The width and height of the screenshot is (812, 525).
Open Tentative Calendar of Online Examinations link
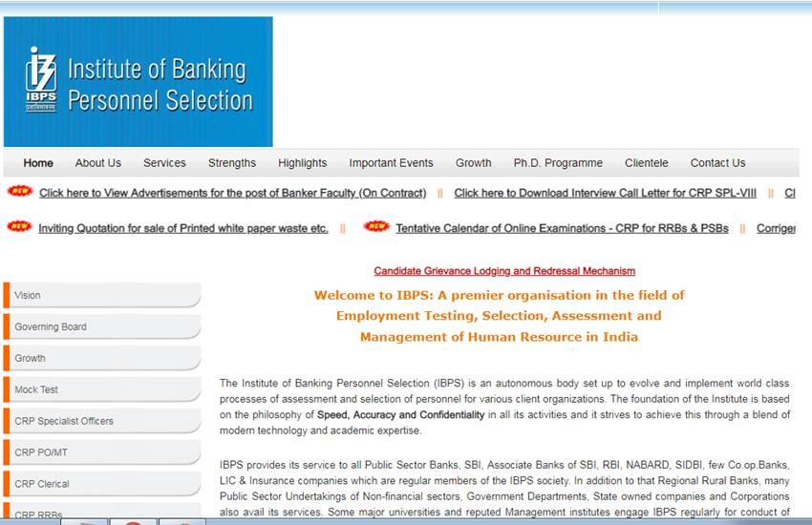click(562, 228)
